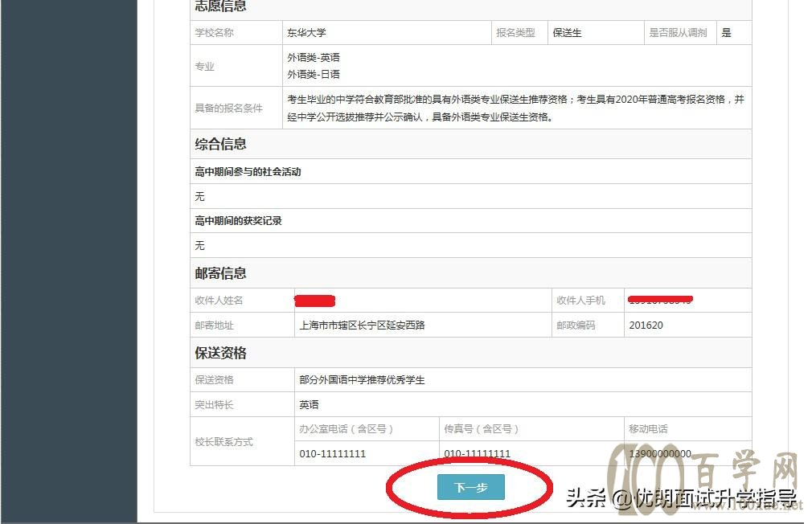Select the address 上海市市辖区长宁区延安西路
The height and width of the screenshot is (524, 812).
point(362,325)
